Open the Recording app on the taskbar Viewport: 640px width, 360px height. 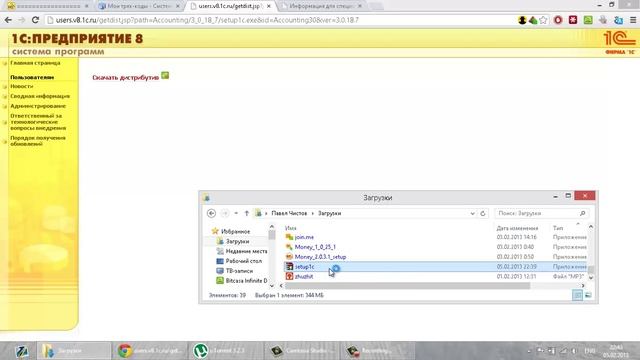[377, 351]
